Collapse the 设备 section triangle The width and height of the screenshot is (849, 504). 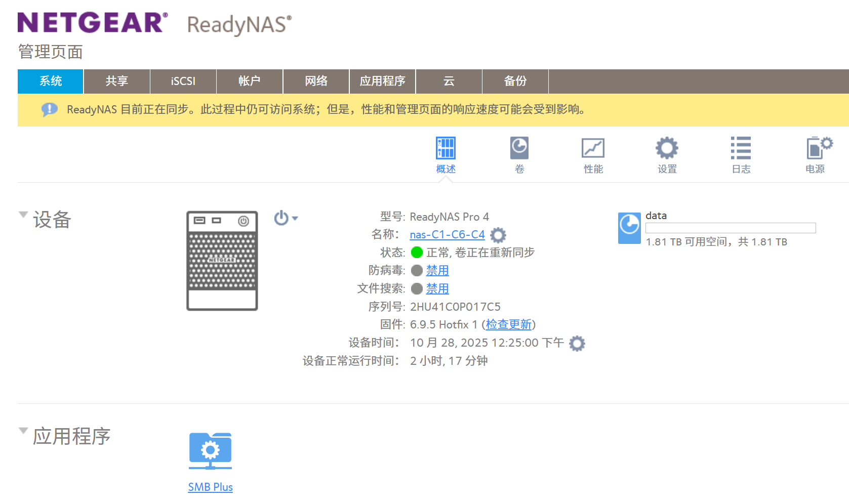point(23,215)
